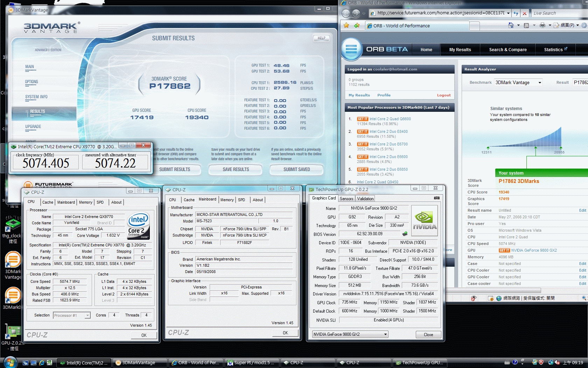Image resolution: width=588 pixels, height=368 pixels.
Task: Save the BIOS using GPU-Z chip icon
Action: tap(405, 233)
